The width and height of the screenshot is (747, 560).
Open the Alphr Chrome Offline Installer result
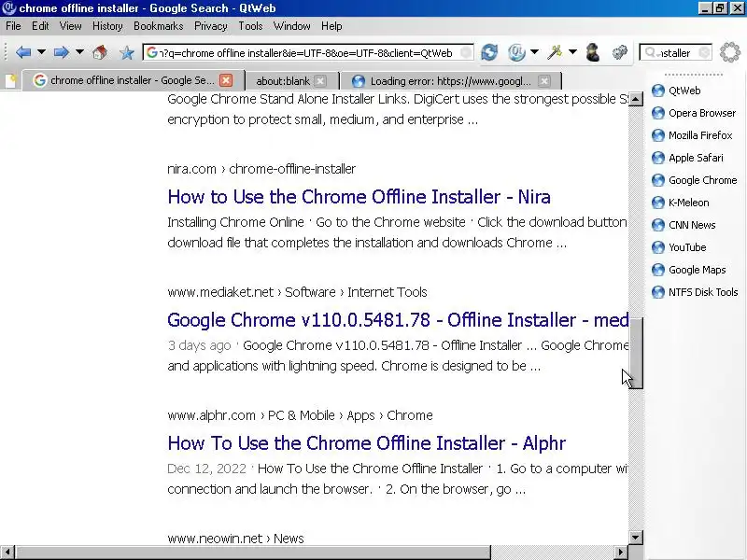coord(367,443)
